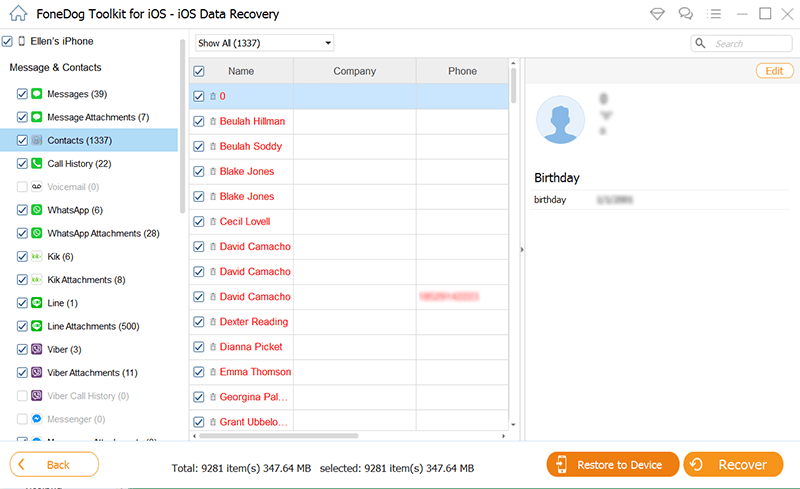Select Viber Attachments (11) category
Image resolution: width=800 pixels, height=489 pixels.
point(92,373)
